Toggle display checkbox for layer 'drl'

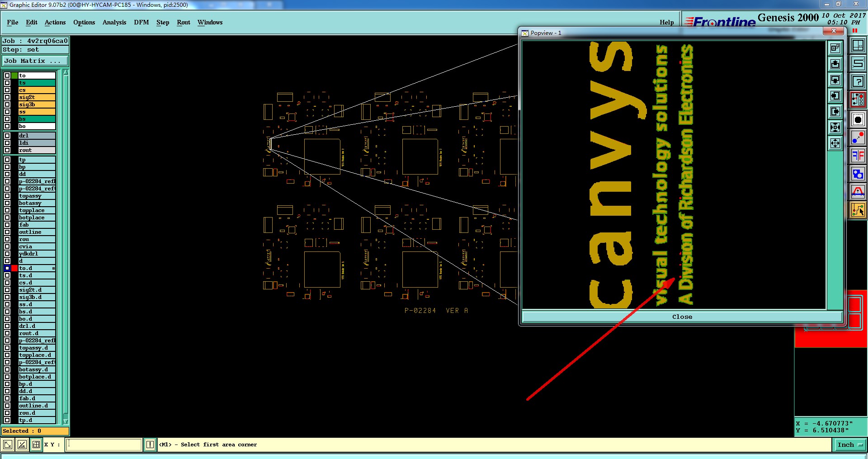pos(7,136)
